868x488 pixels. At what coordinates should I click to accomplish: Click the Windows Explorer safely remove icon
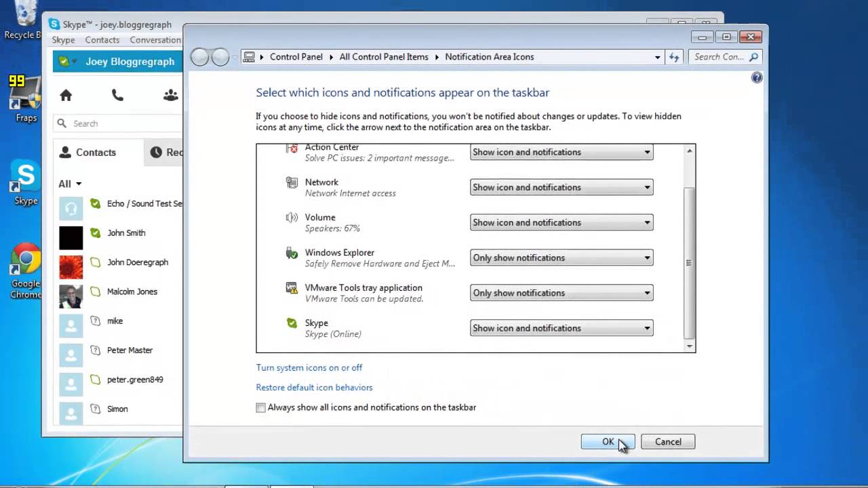pos(292,253)
